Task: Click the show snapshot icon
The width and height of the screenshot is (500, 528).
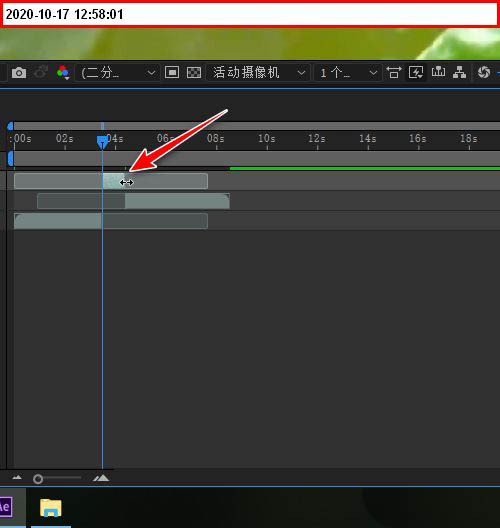Action: pyautogui.click(x=41, y=72)
